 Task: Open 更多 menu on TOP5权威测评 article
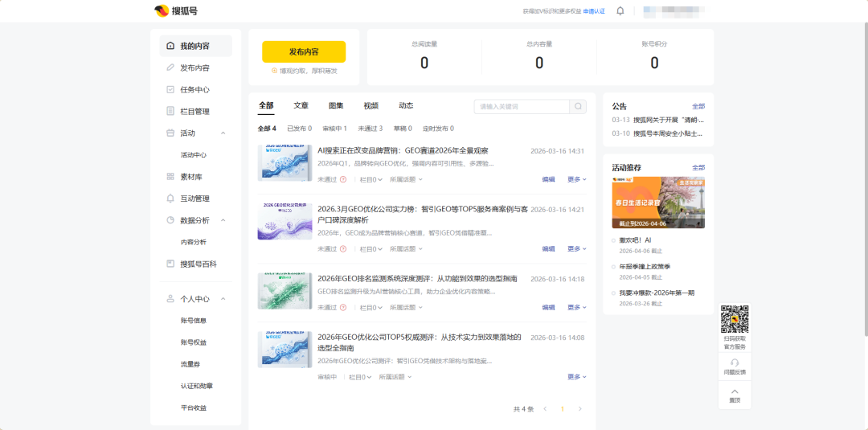coord(577,377)
